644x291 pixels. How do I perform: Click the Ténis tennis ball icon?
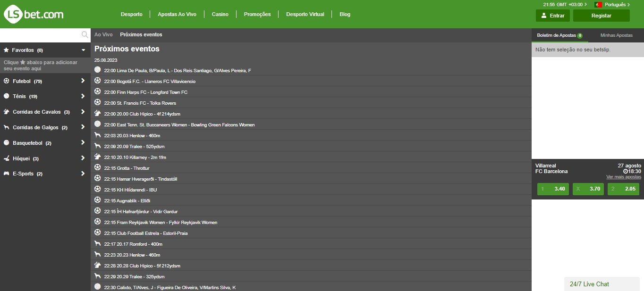[x=6, y=96]
